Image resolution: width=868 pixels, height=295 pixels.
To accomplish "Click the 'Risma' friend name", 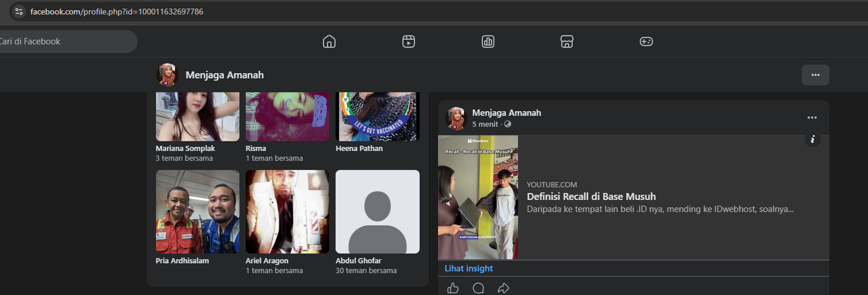I will 256,148.
